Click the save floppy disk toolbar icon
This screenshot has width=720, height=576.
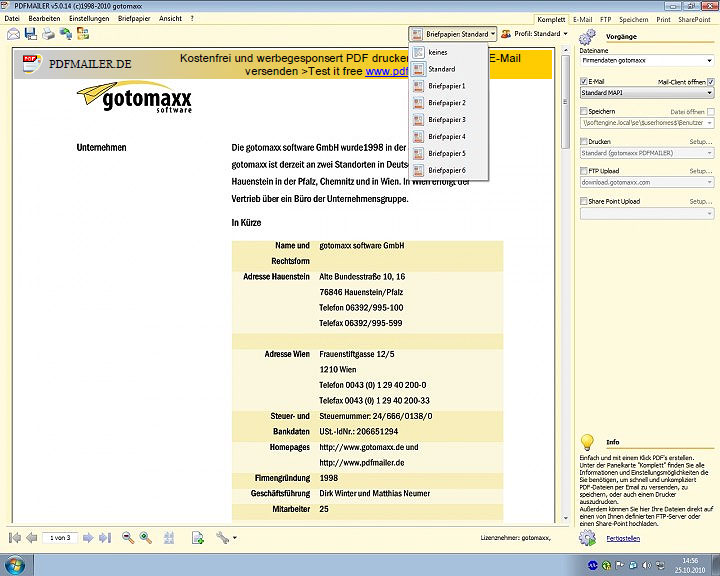(31, 34)
